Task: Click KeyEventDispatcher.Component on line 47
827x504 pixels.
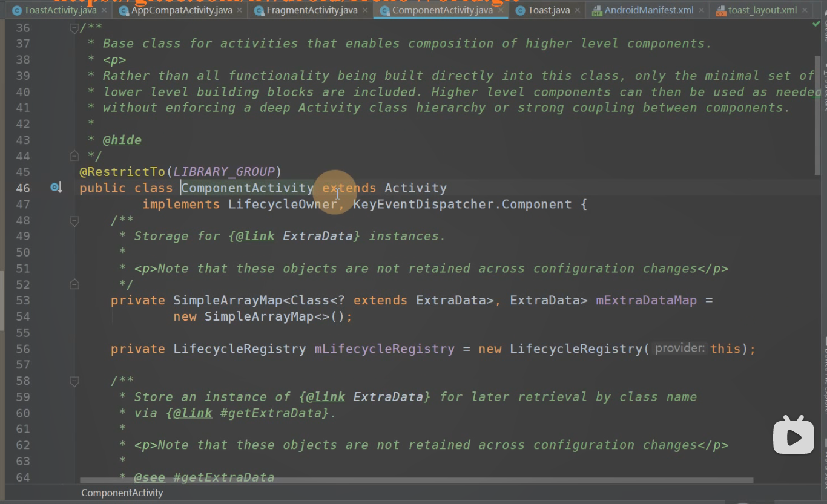Action: click(x=462, y=204)
